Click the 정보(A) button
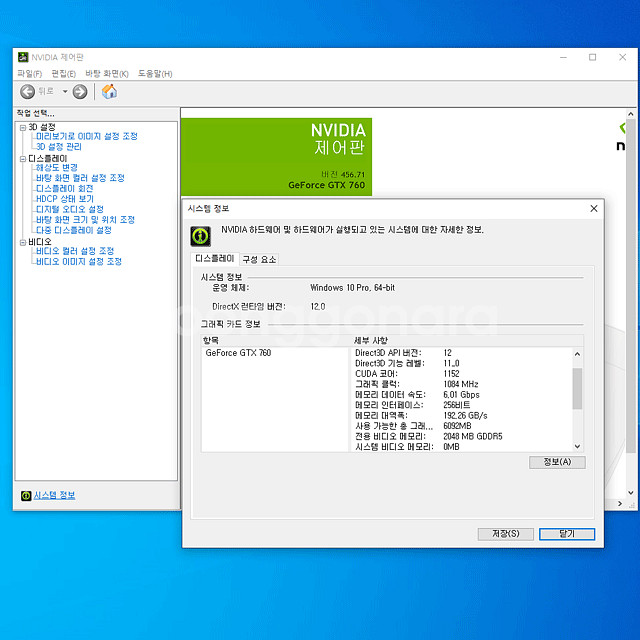640x640 pixels. click(557, 462)
